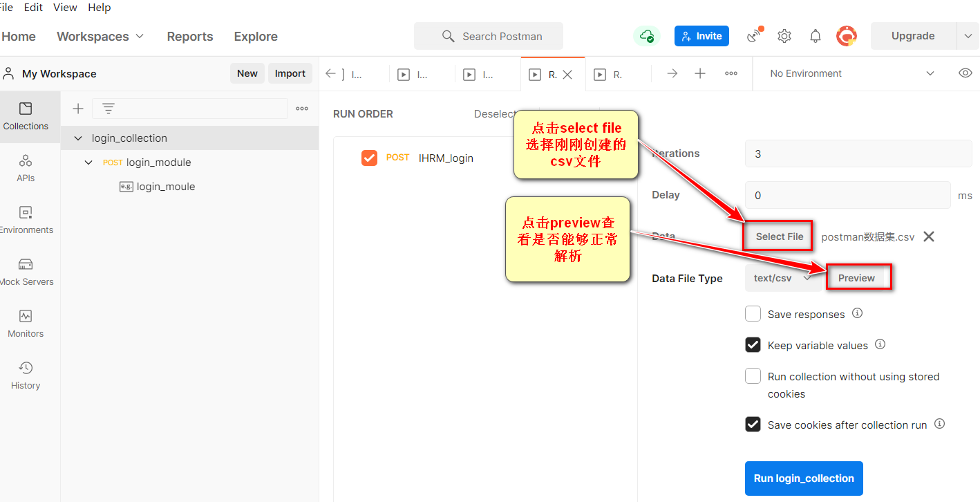Disable Save cookies after collection run
Image resolution: width=980 pixels, height=502 pixels.
[x=753, y=425]
